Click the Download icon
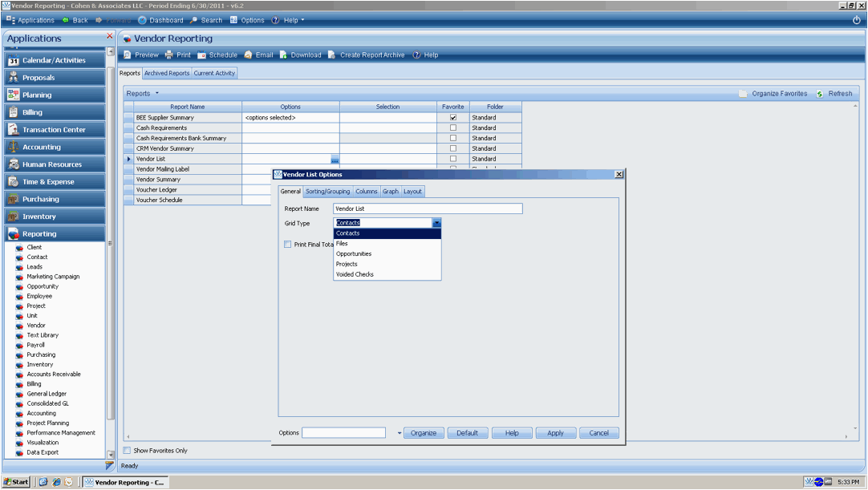 tap(283, 55)
